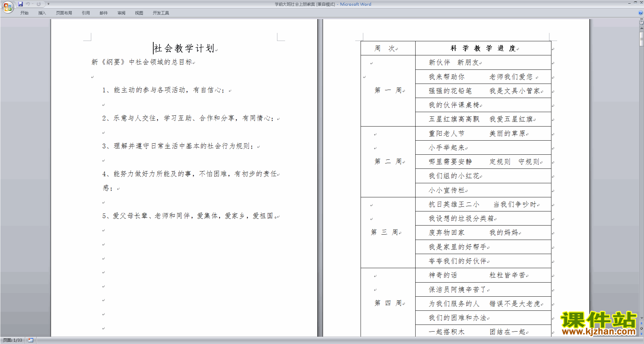This screenshot has height=344, width=644.
Task: Open Customize Quick Access Toolbar dropdown
Action: point(48,4)
